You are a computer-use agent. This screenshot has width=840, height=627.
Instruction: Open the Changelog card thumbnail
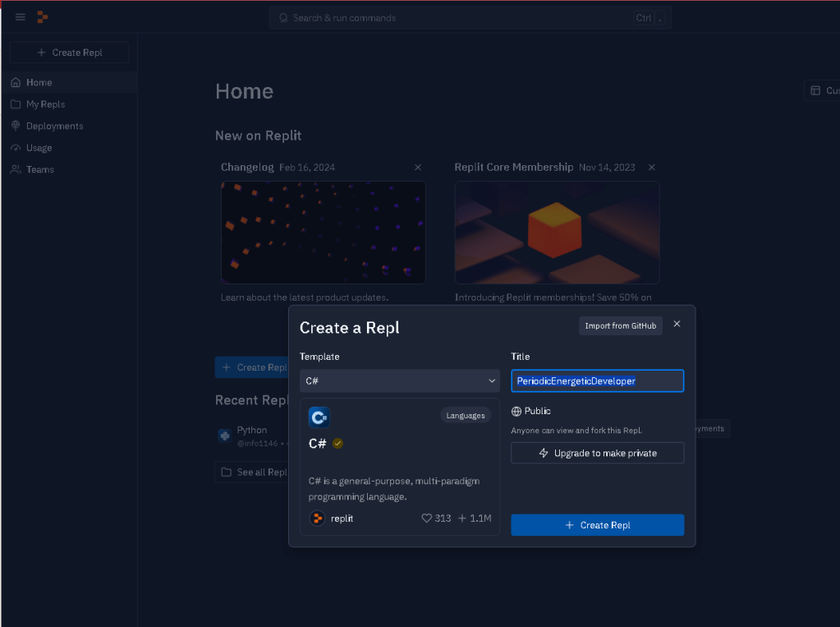pyautogui.click(x=323, y=233)
